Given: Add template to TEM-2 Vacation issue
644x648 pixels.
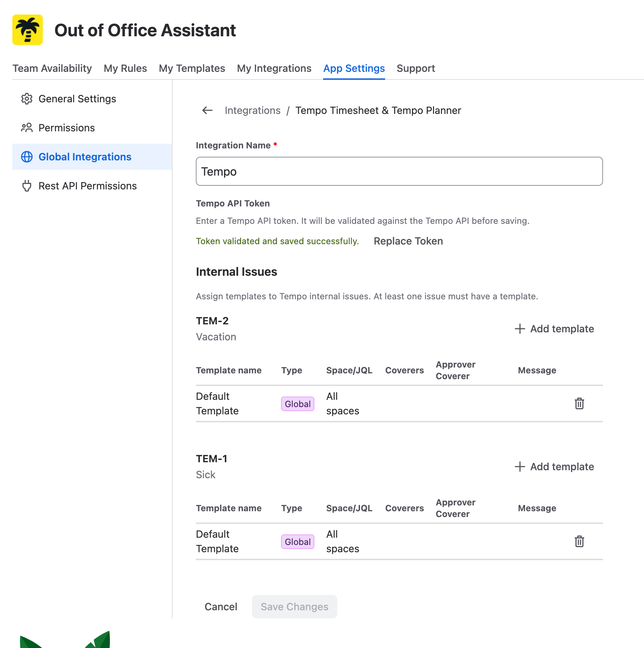Looking at the screenshot, I should [x=554, y=329].
